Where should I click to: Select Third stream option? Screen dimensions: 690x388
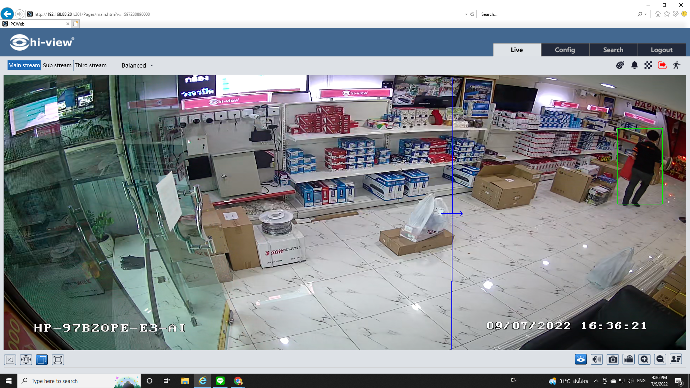90,65
